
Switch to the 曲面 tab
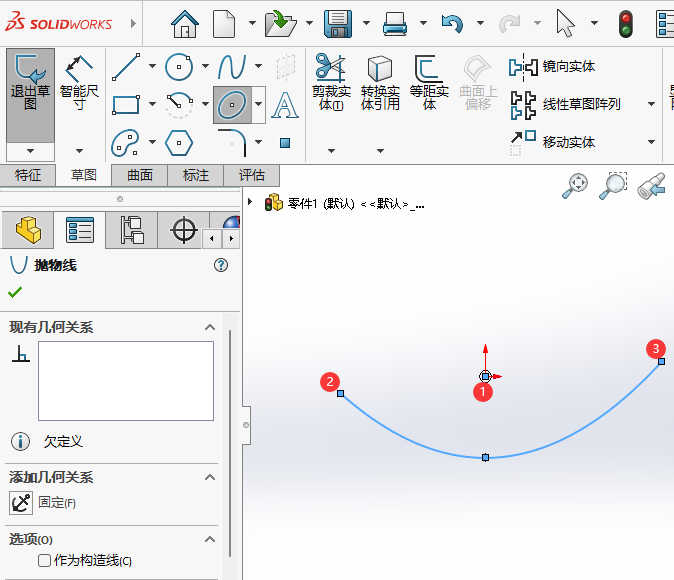click(x=140, y=175)
